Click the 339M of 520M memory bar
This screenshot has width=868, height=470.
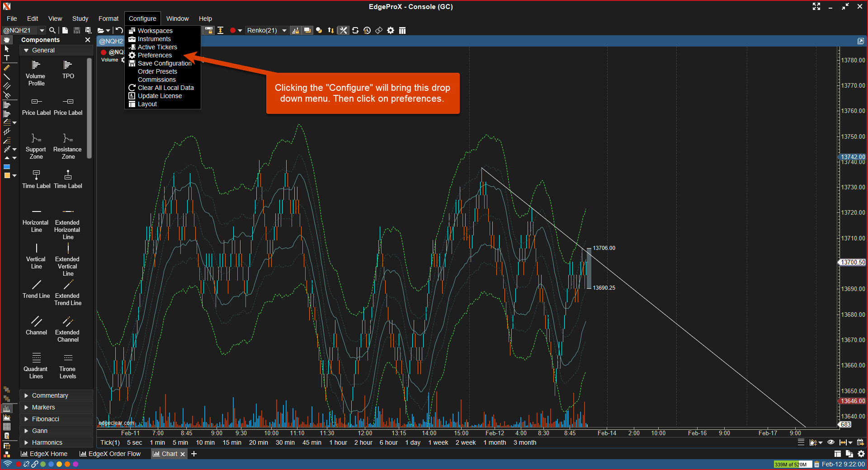(793, 464)
